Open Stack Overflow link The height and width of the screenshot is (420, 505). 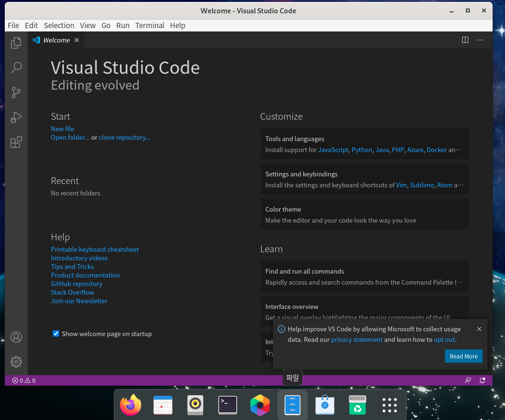point(72,293)
